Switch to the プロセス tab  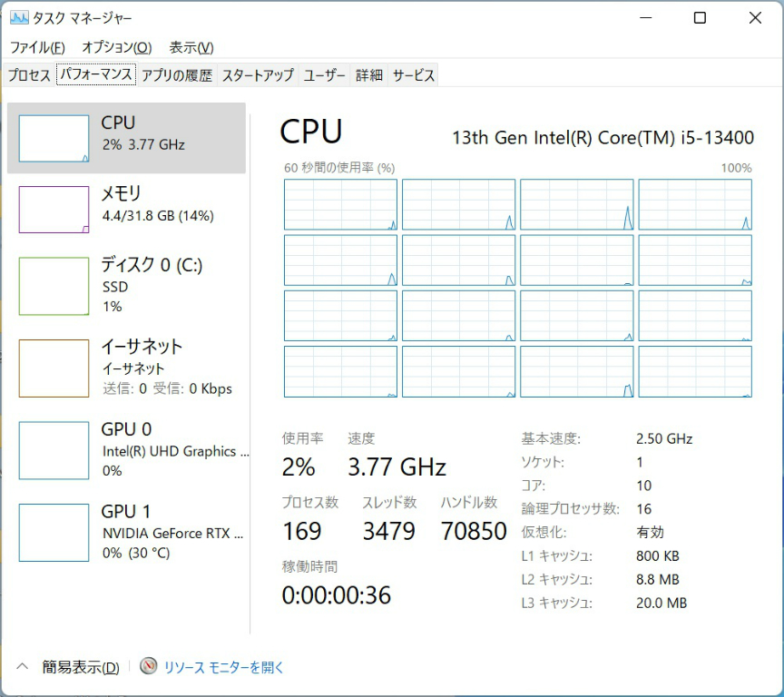29,75
